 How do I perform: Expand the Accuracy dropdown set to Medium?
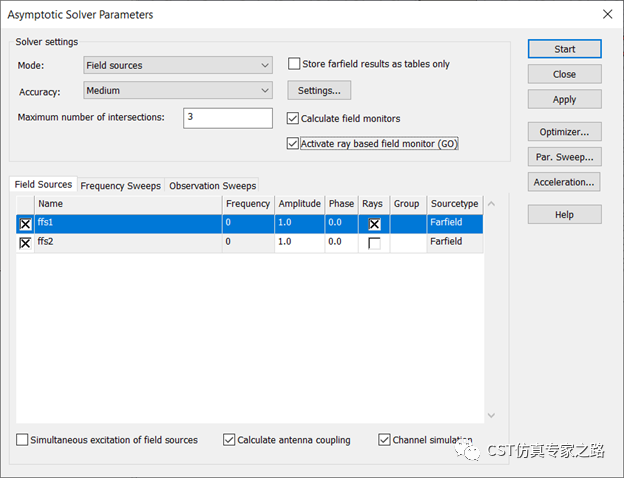tap(177, 91)
